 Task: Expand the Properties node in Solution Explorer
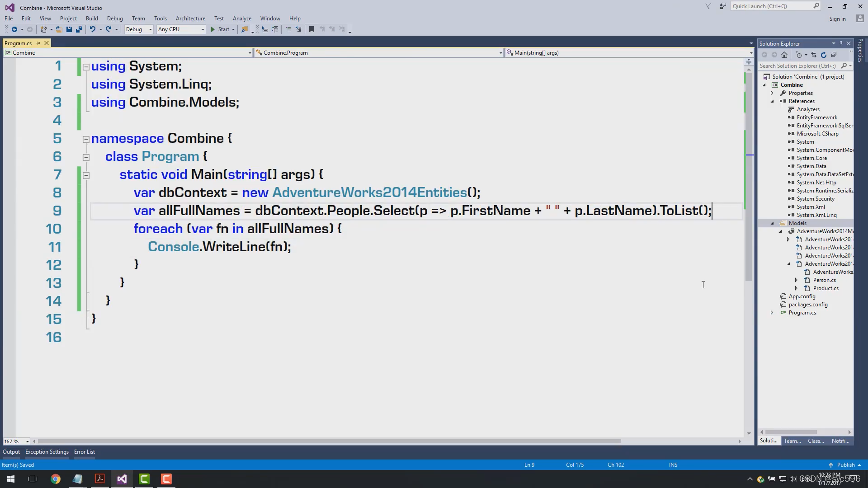772,93
